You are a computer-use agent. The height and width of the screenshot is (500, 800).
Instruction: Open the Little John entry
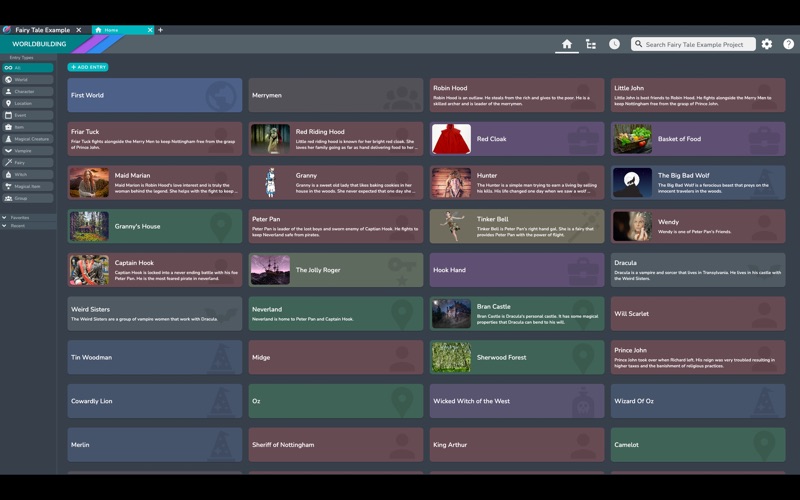coord(698,95)
